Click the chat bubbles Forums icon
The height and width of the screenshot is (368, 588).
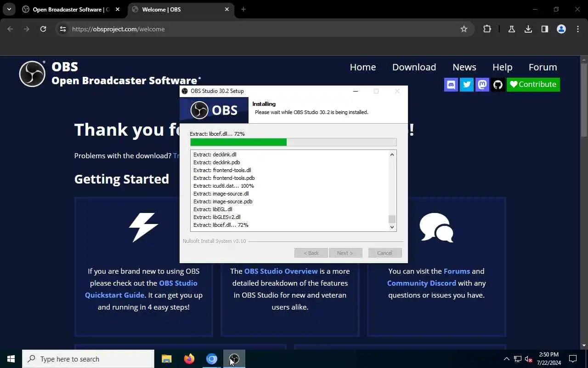tap(436, 227)
